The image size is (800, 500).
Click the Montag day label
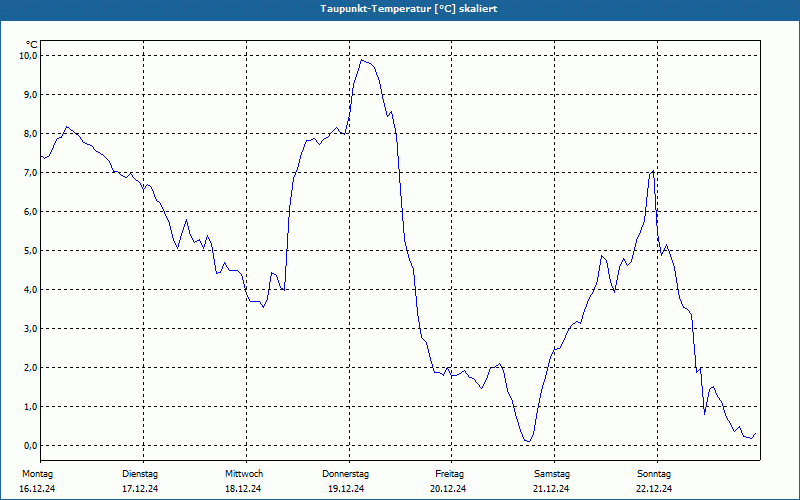pyautogui.click(x=37, y=474)
